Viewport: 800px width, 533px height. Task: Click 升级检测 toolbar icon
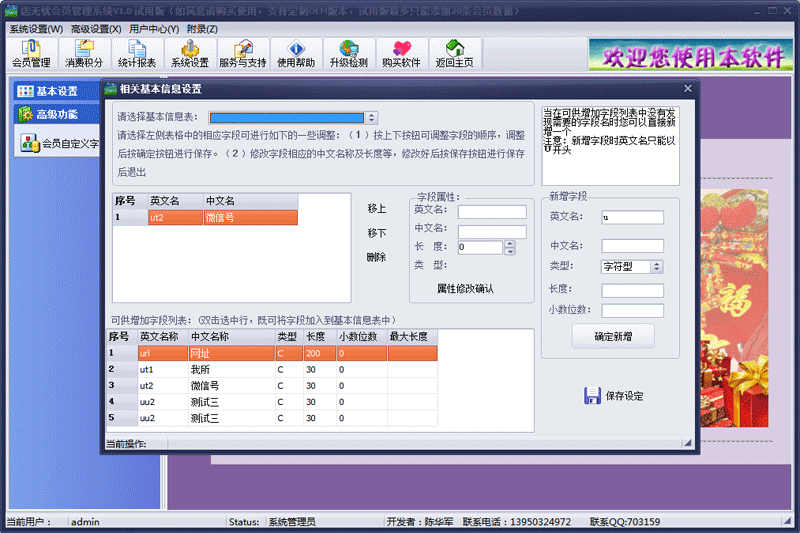point(349,54)
